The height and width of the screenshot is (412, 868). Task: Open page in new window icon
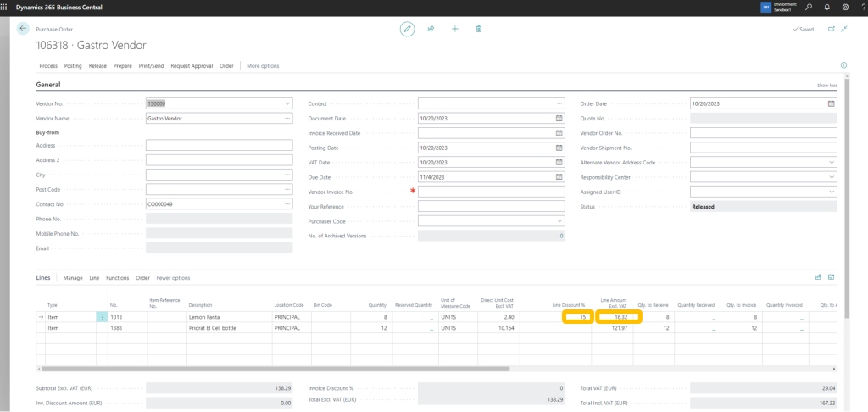(832, 29)
